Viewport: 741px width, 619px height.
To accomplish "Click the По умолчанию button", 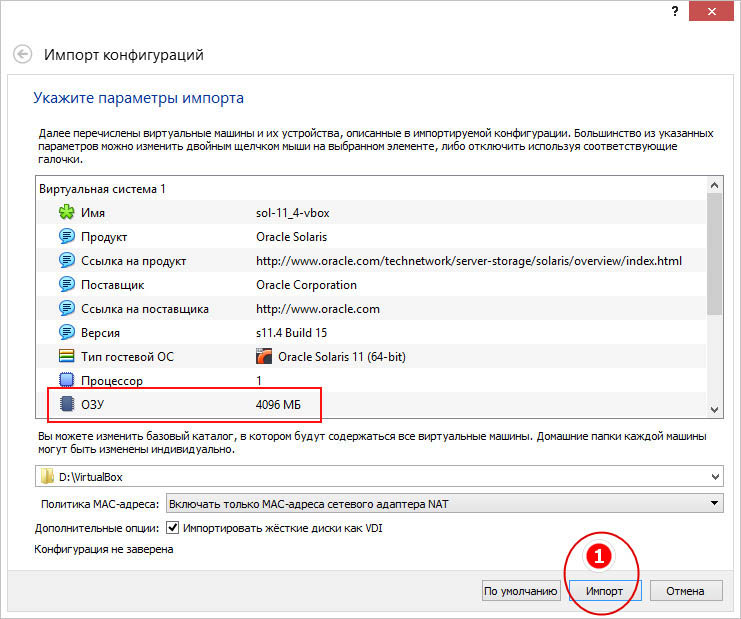I will (521, 591).
